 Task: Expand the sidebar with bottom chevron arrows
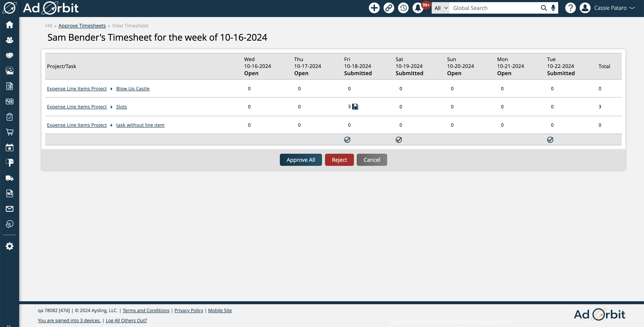point(9,326)
